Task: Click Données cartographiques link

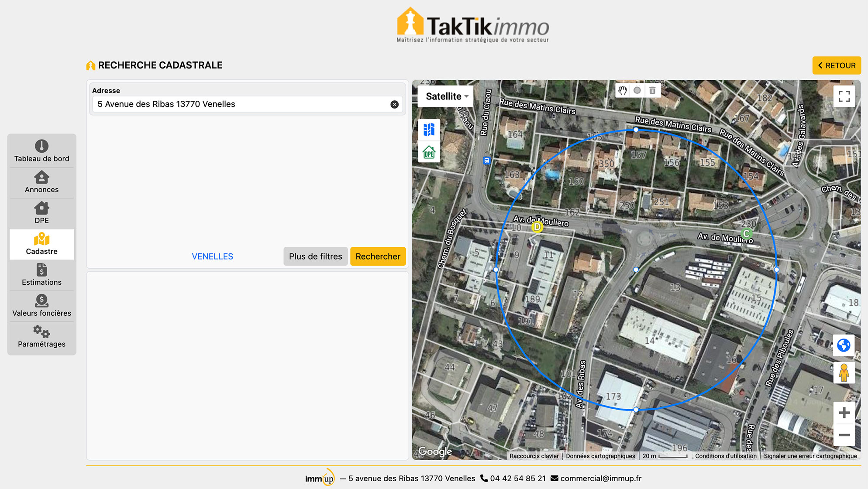Action: pyautogui.click(x=600, y=456)
